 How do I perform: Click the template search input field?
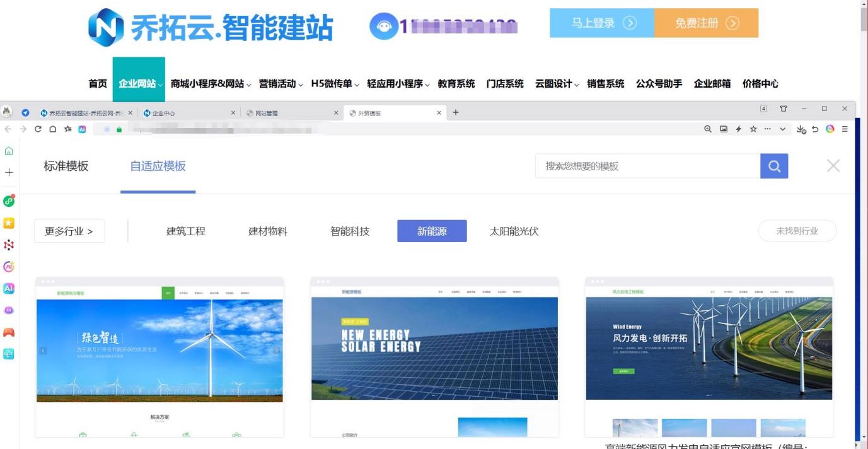(647, 166)
